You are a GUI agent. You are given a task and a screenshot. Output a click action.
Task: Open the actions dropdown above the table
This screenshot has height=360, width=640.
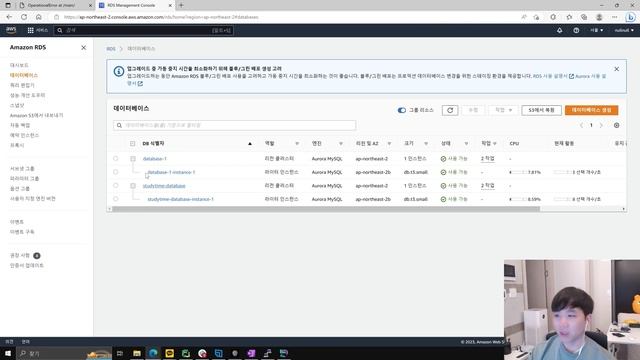point(503,110)
